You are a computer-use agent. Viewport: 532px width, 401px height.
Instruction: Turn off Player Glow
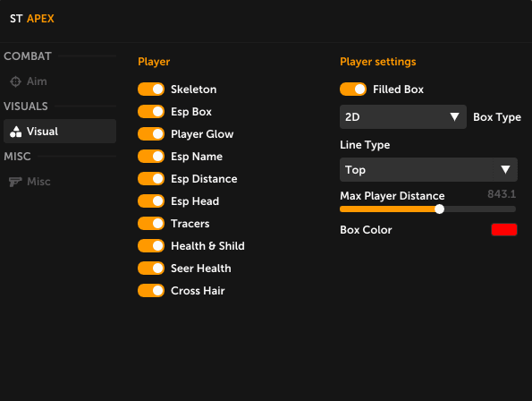(x=151, y=134)
